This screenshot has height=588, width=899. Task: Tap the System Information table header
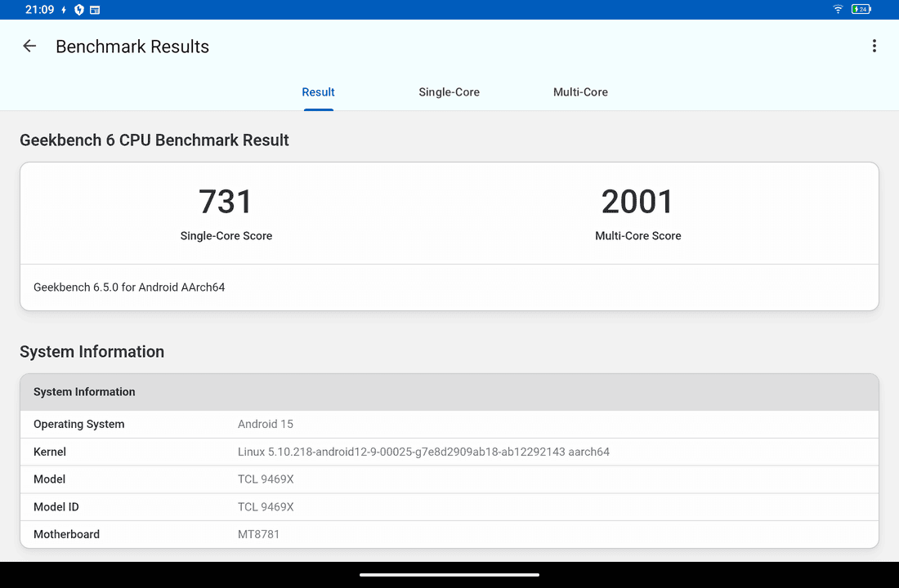(x=449, y=392)
